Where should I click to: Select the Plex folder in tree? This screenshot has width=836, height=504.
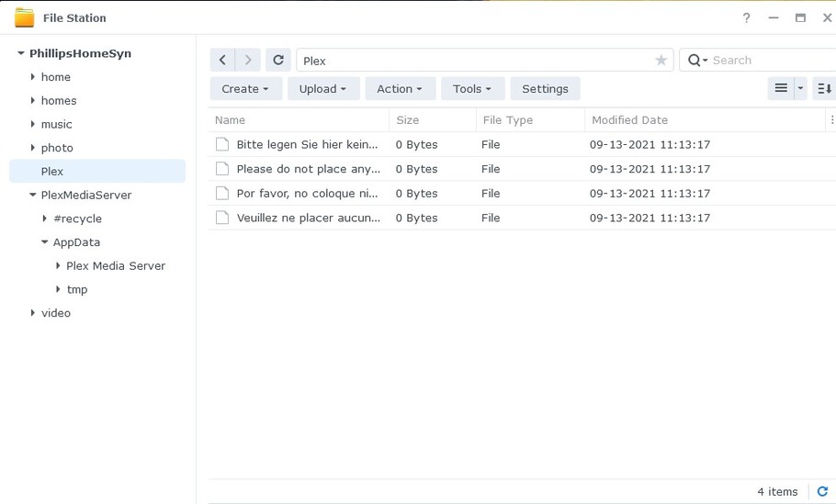pyautogui.click(x=97, y=171)
